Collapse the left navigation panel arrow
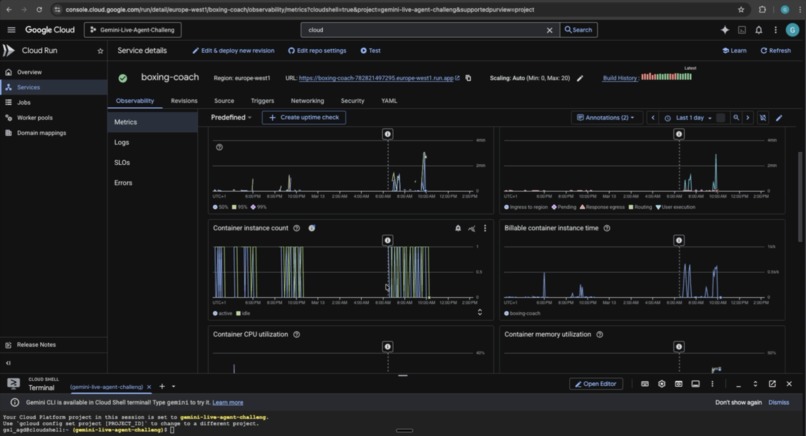806x436 pixels. point(8,363)
